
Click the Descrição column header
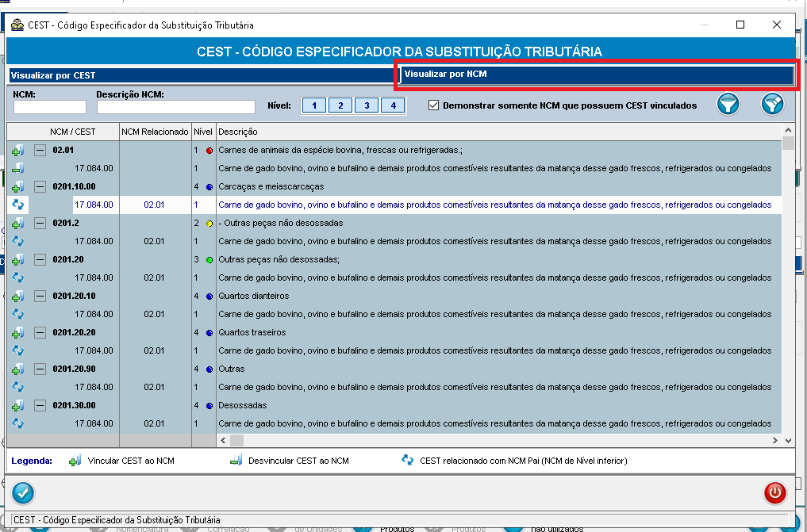pyautogui.click(x=498, y=132)
